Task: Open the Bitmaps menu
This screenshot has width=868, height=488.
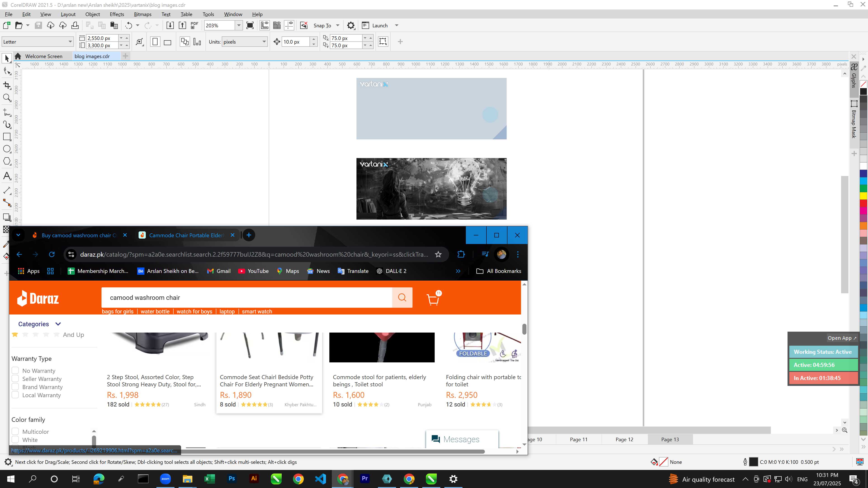Action: click(x=143, y=14)
